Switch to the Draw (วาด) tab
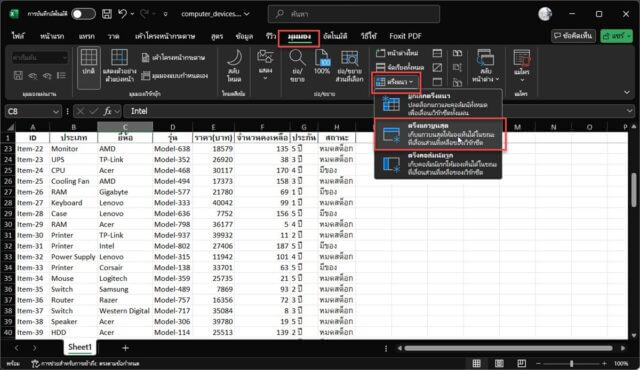640x370 pixels. [113, 36]
